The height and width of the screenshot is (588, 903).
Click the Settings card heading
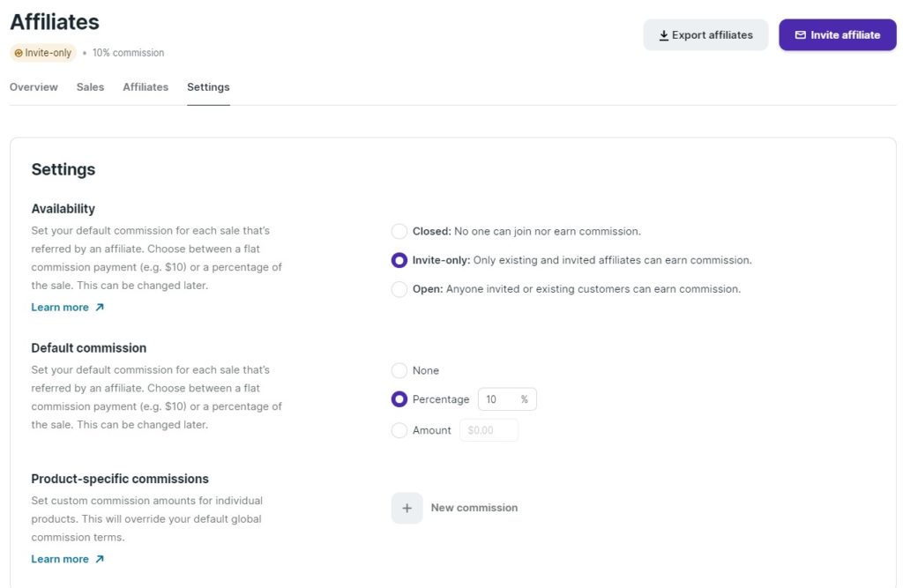pyautogui.click(x=63, y=169)
